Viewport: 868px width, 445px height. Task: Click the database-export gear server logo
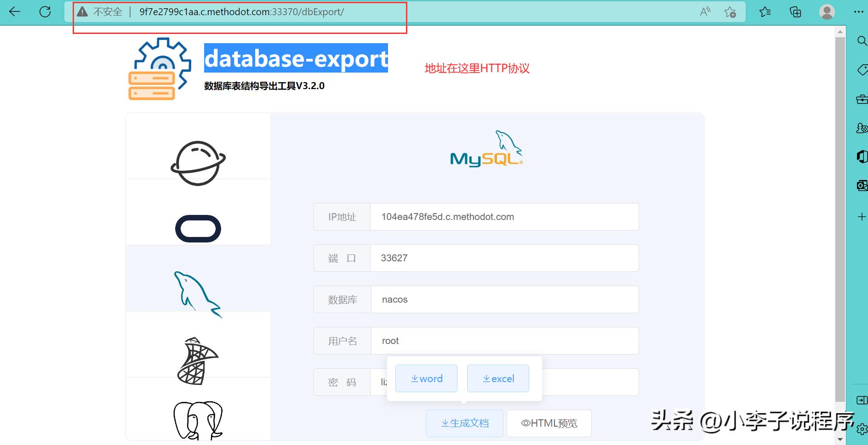tap(160, 68)
